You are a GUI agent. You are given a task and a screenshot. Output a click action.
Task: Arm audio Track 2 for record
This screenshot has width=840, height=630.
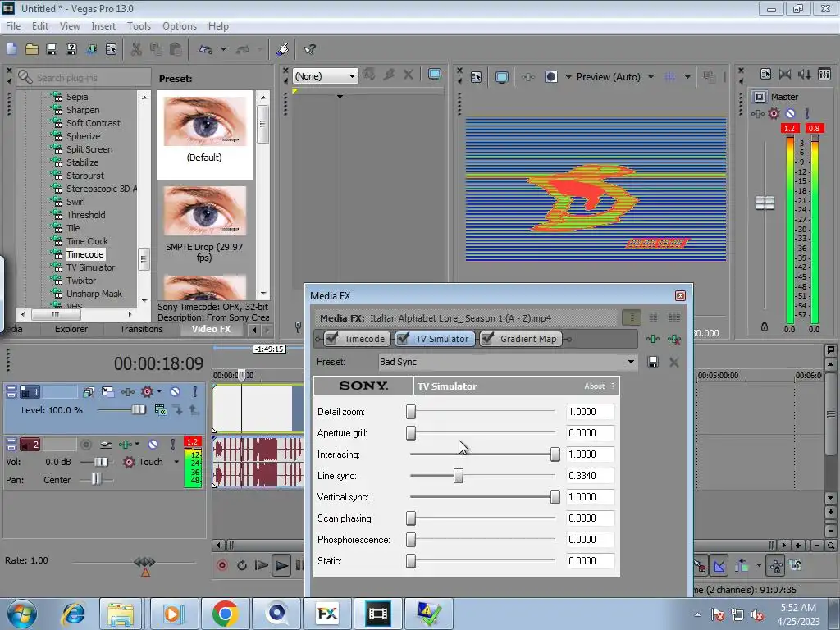tap(85, 444)
